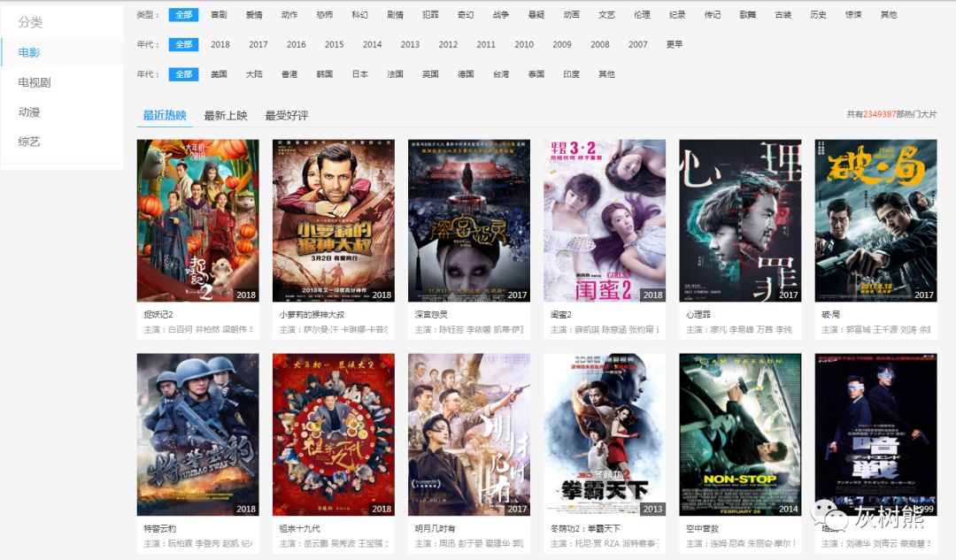956x560 pixels.
Task: Switch to the 最近热映 tab
Action: [165, 115]
